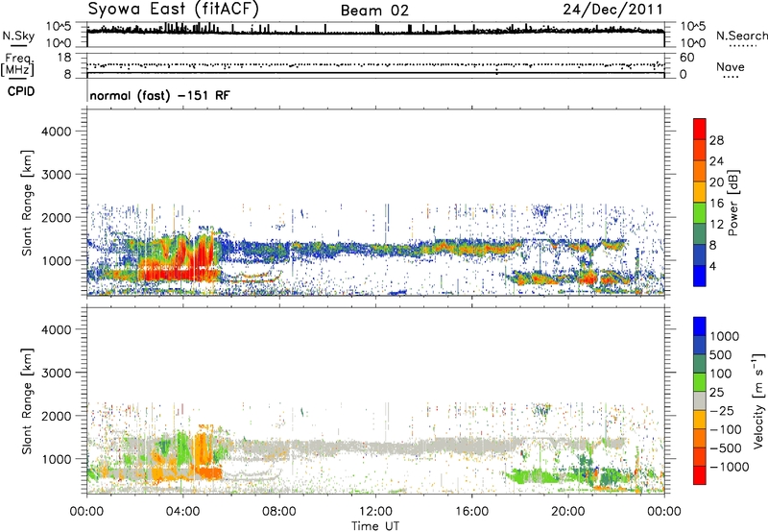This screenshot has width=768, height=532.
Task: Click the red top of the power colorbar
Action: pyautogui.click(x=700, y=127)
